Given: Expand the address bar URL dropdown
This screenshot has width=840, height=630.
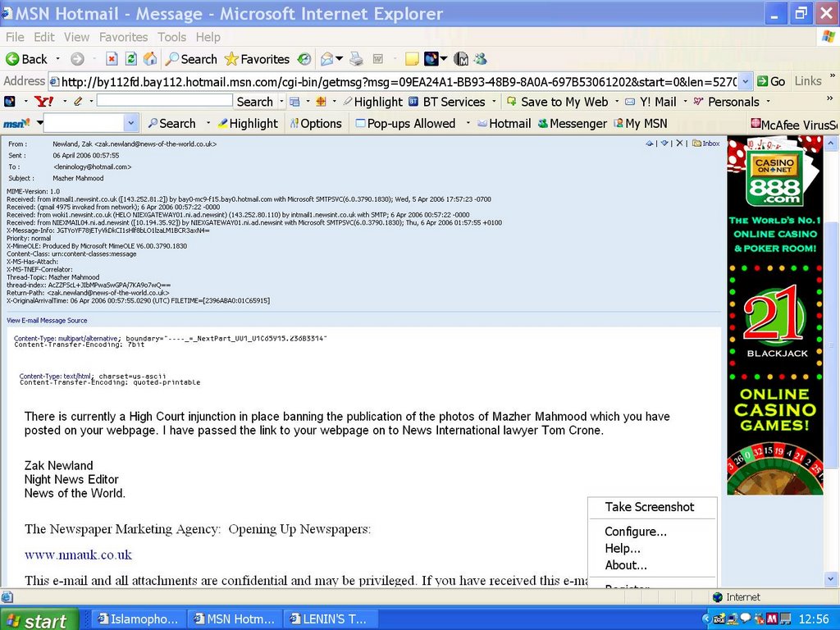Looking at the screenshot, I should pyautogui.click(x=745, y=81).
